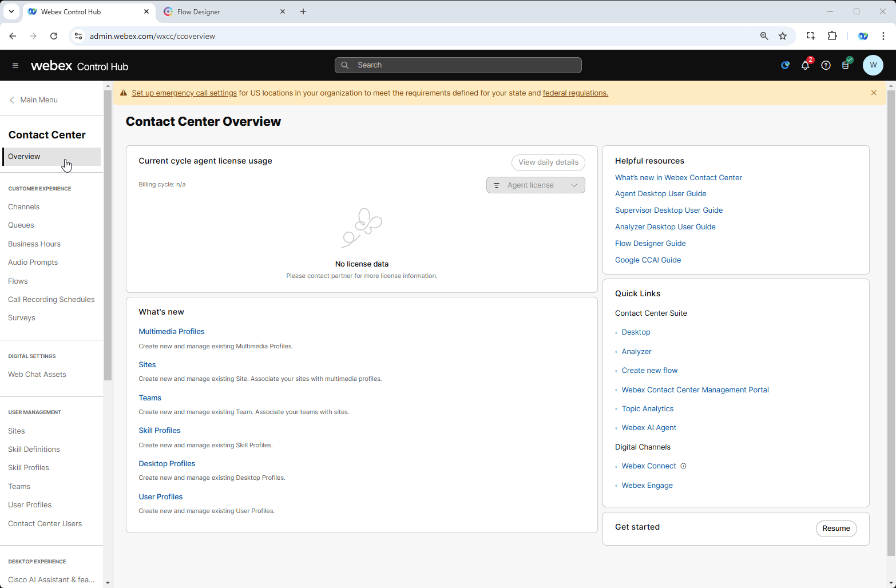Open Desktop Profiles link in What's new
Image resolution: width=896 pixels, height=588 pixels.
point(167,464)
